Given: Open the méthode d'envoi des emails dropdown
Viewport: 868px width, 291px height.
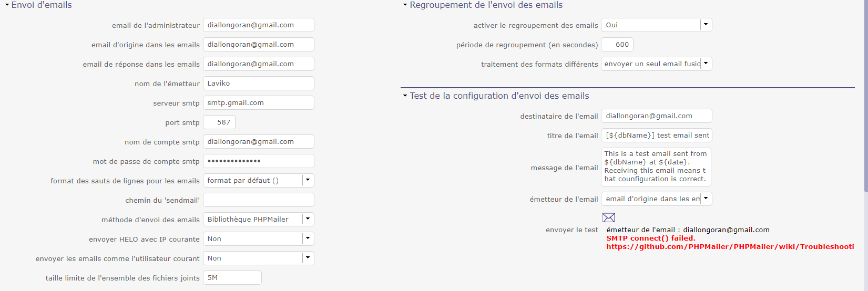Looking at the screenshot, I should click(x=308, y=219).
